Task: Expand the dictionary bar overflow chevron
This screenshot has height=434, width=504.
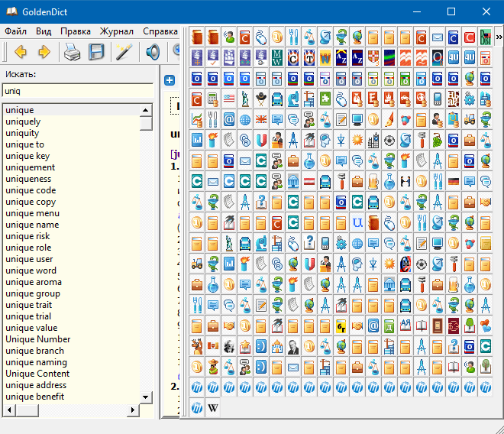Action: tap(499, 35)
